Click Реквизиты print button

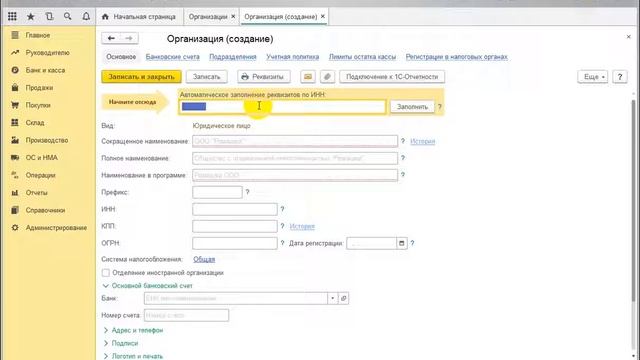pos(263,77)
